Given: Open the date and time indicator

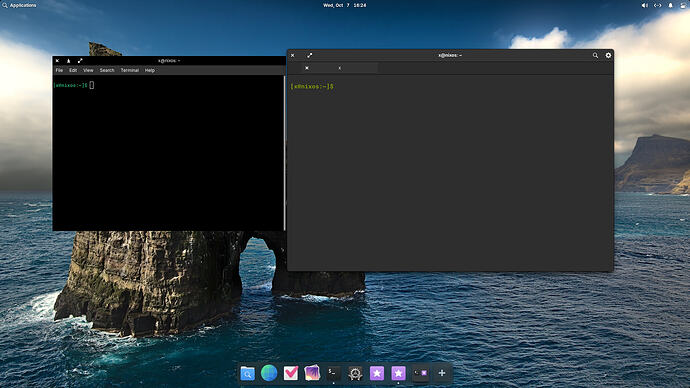Looking at the screenshot, I should tap(345, 5).
